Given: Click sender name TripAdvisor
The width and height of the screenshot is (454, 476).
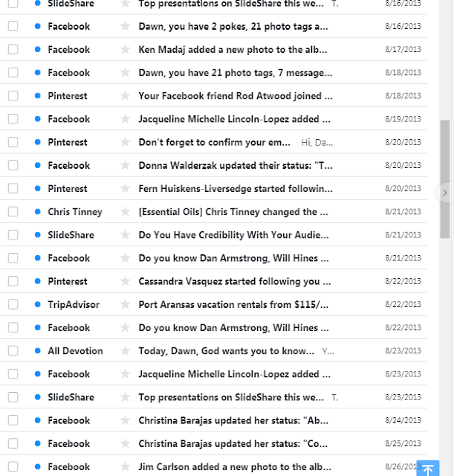Looking at the screenshot, I should [74, 304].
